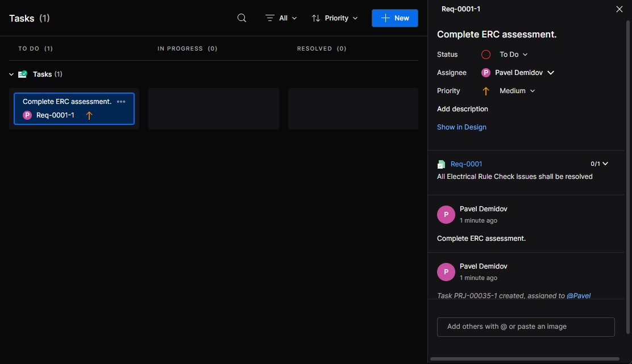The height and width of the screenshot is (364, 632).
Task: Collapse the Tasks group chevron
Action: pyautogui.click(x=11, y=74)
